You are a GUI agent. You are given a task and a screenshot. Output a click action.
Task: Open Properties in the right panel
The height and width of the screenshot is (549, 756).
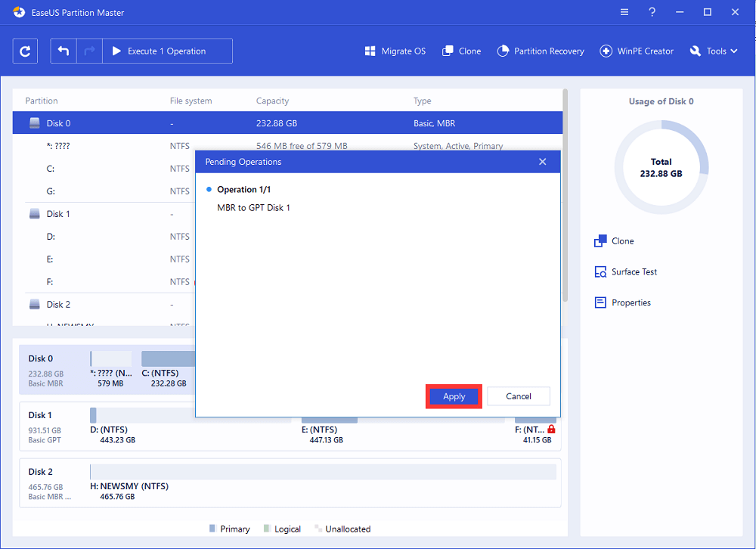(x=623, y=302)
